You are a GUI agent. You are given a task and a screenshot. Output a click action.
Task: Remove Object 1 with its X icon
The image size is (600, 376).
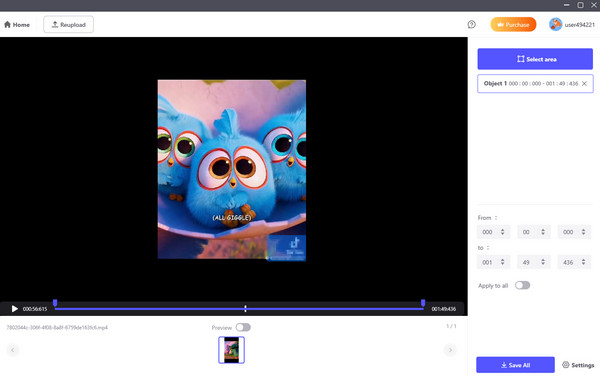pyautogui.click(x=584, y=83)
